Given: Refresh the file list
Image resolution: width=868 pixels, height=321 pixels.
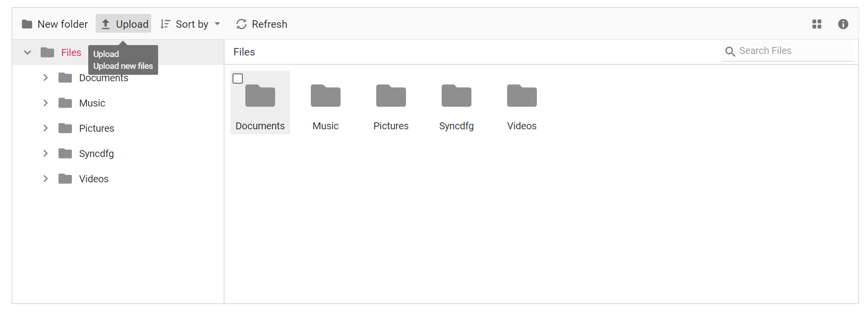Looking at the screenshot, I should 262,24.
